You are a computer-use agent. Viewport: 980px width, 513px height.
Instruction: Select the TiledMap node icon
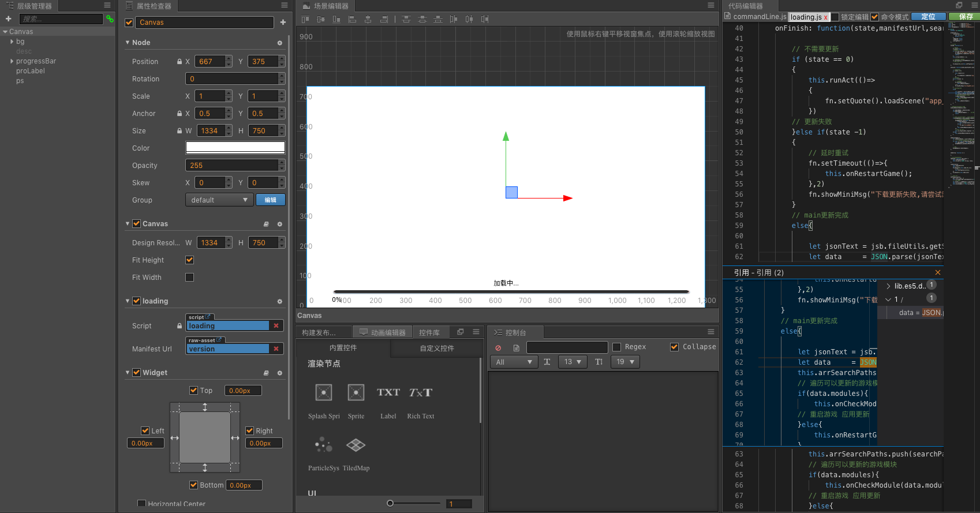(356, 445)
